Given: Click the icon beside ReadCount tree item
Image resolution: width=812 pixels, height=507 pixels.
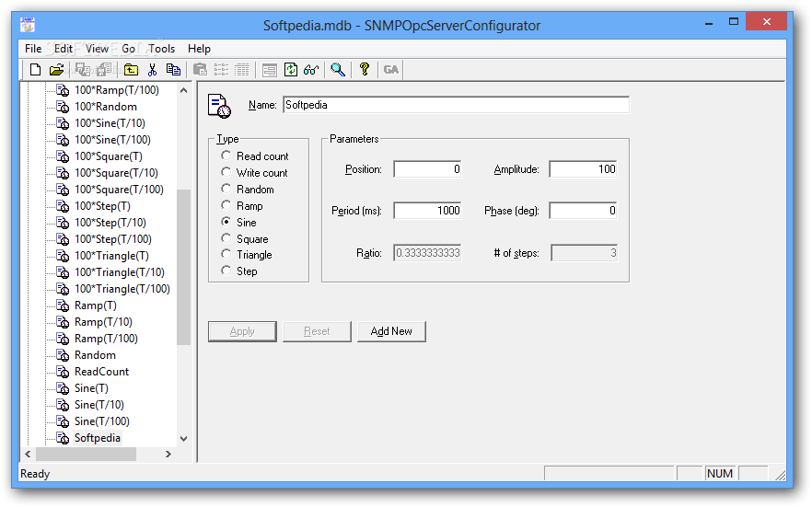Looking at the screenshot, I should click(63, 372).
